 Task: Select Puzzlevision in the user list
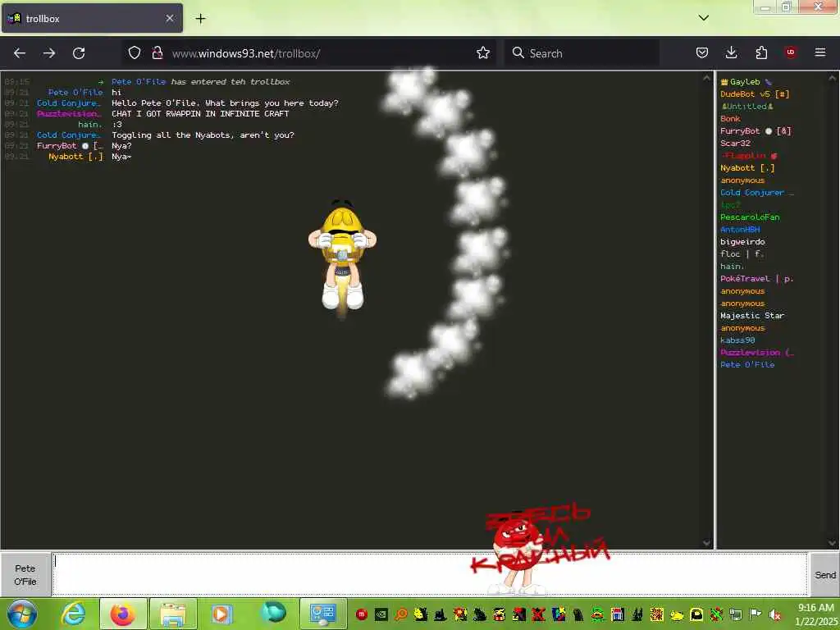click(756, 353)
